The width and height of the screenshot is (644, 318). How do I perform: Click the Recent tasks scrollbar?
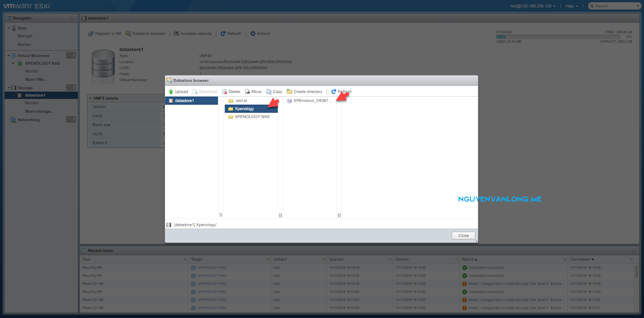(636, 271)
